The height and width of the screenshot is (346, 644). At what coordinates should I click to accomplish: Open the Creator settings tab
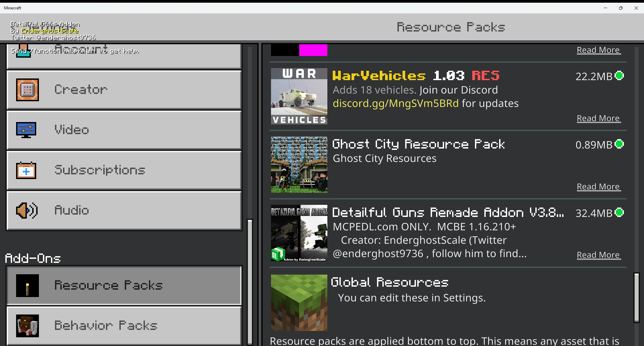pyautogui.click(x=124, y=90)
